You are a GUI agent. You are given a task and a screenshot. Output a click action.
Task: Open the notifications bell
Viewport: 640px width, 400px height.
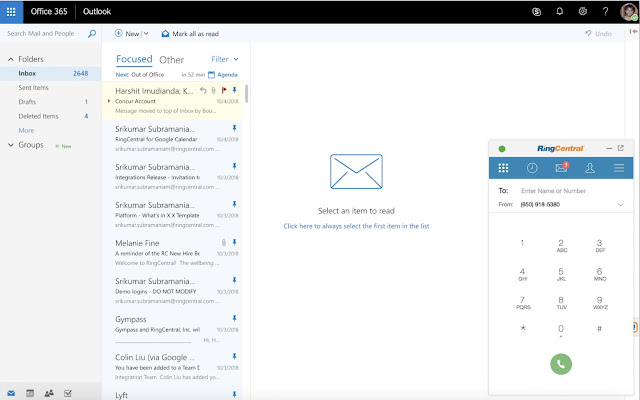click(x=559, y=11)
